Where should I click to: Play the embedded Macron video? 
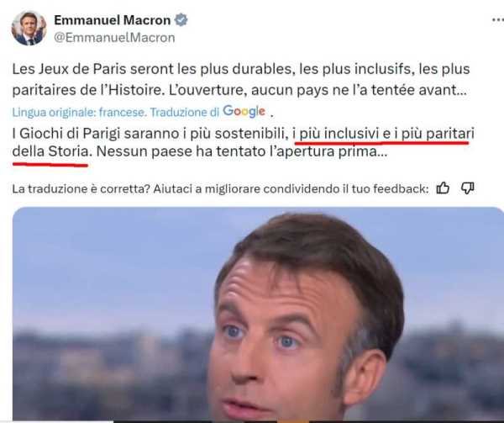[x=258, y=314]
